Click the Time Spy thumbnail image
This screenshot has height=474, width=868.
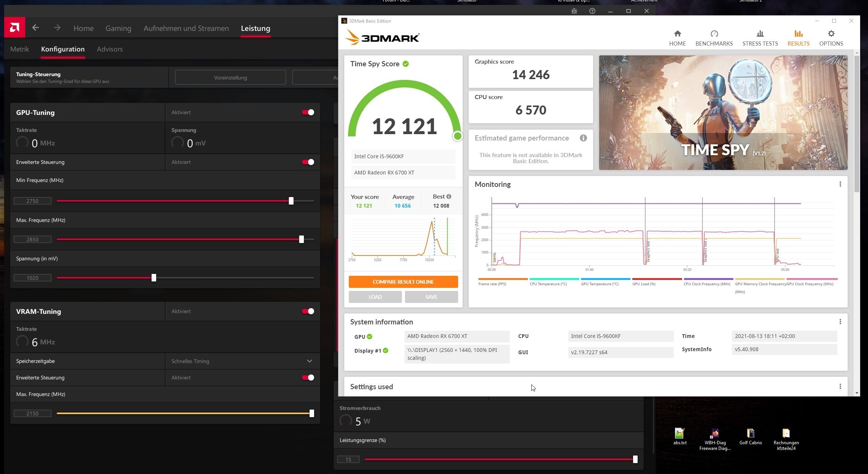click(723, 113)
